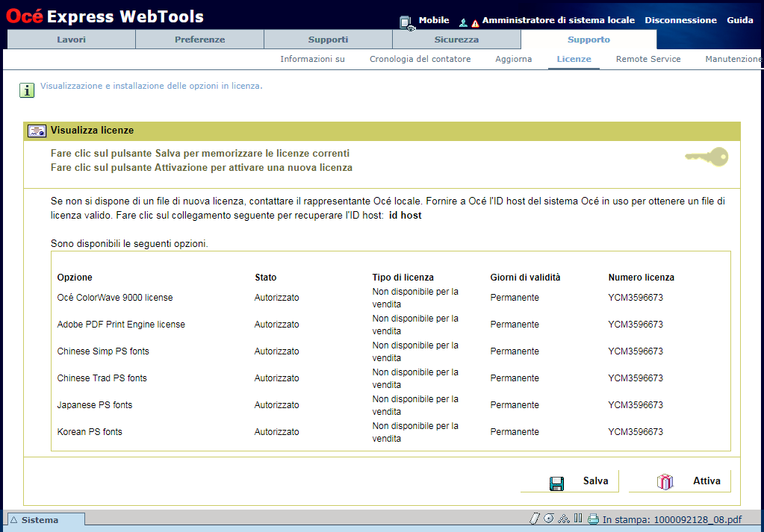Click the printer icon in the status bar
The height and width of the screenshot is (532, 764).
tap(593, 519)
